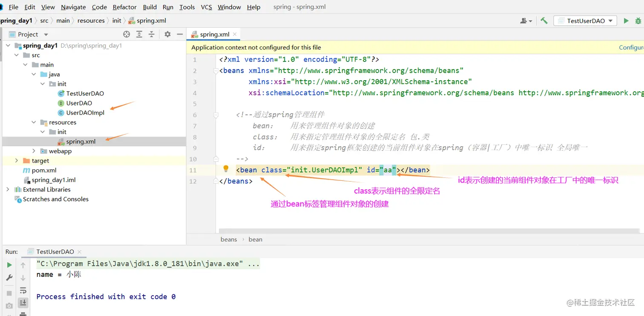
Task: Click the id value "aa" in line 11
Action: 388,170
